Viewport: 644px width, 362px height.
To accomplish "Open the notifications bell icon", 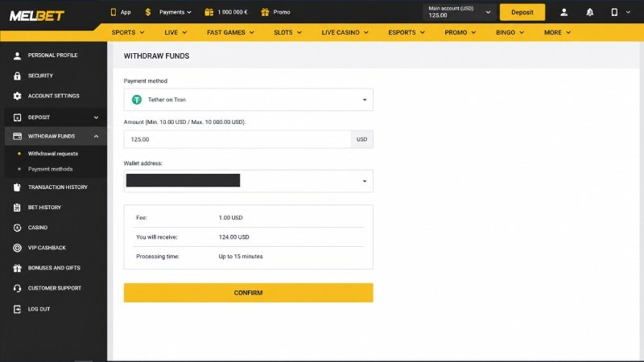I will [x=590, y=12].
